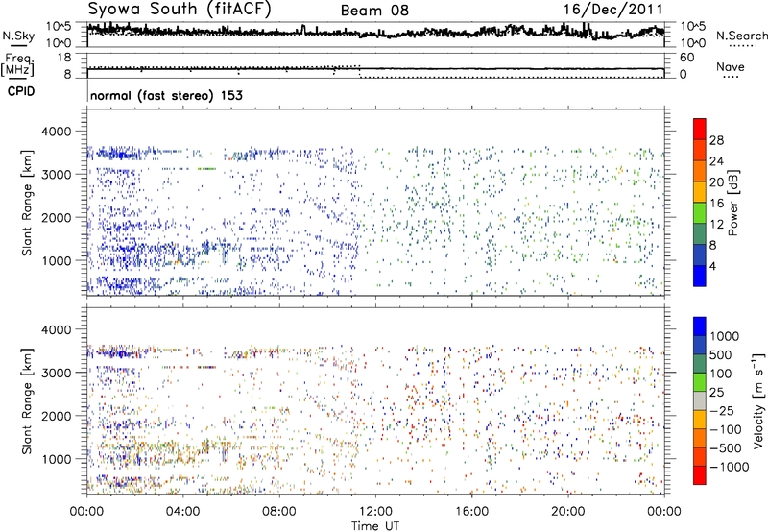Click the Beam 08 label

coord(374,11)
